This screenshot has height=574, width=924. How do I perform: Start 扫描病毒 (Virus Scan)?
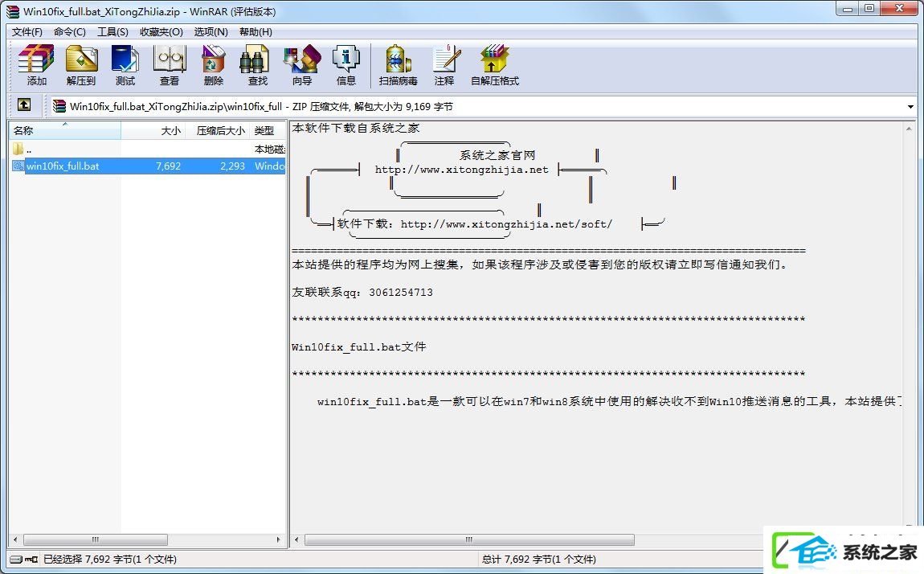tap(399, 65)
